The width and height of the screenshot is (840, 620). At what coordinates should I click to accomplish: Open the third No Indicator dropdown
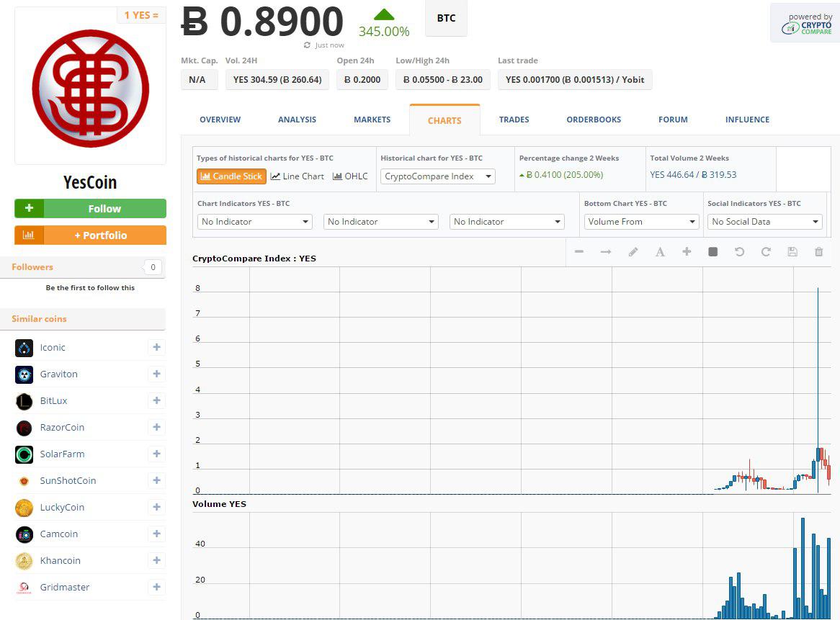click(506, 222)
